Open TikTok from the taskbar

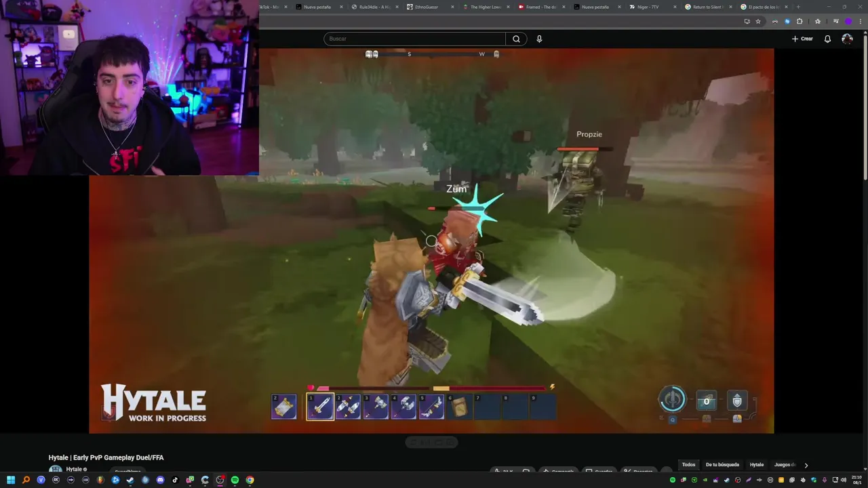point(175,480)
